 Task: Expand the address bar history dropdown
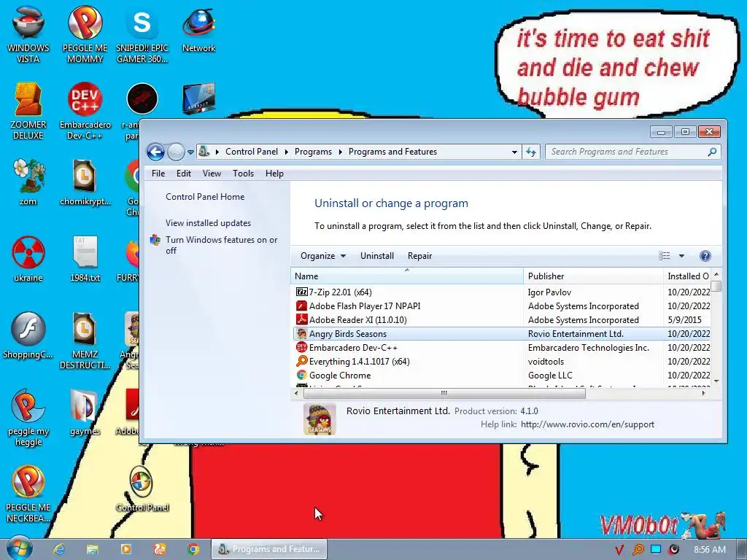(x=514, y=152)
